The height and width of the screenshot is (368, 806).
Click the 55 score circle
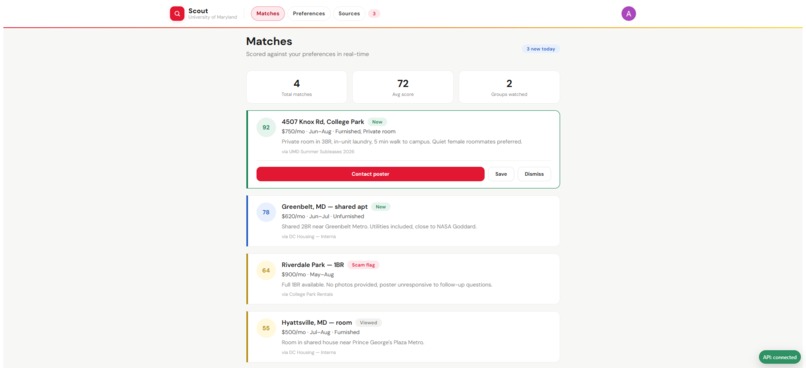tap(266, 328)
